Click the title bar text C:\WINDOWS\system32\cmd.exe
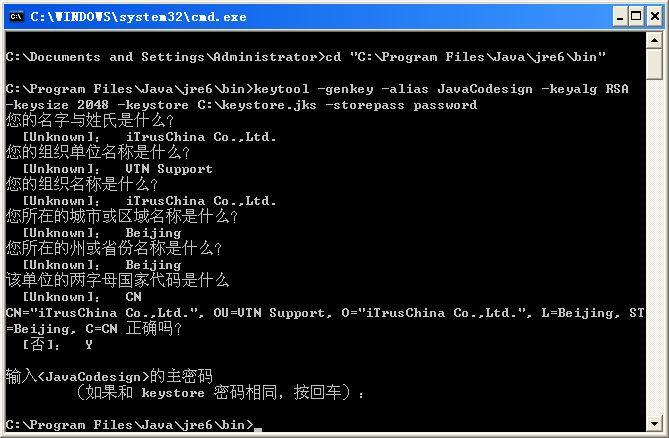This screenshot has height=438, width=669. [138, 17]
